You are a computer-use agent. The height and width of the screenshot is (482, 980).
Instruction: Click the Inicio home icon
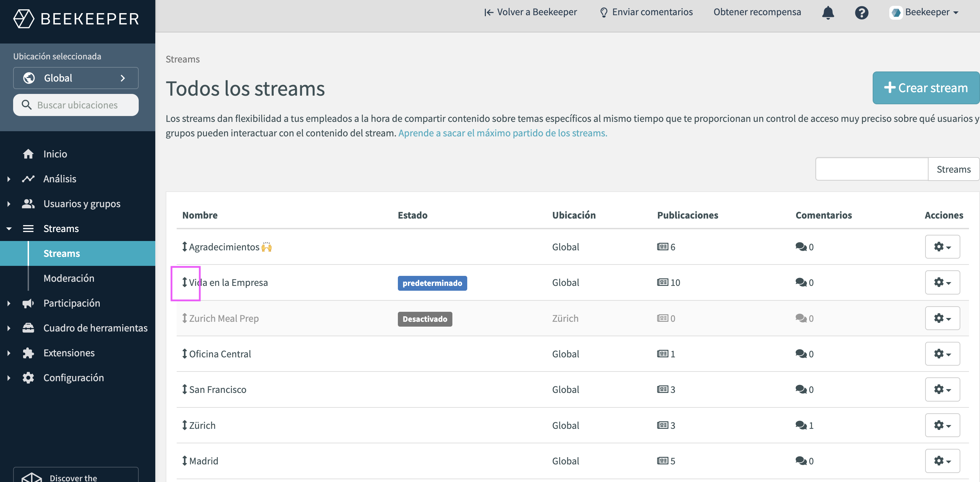[28, 154]
